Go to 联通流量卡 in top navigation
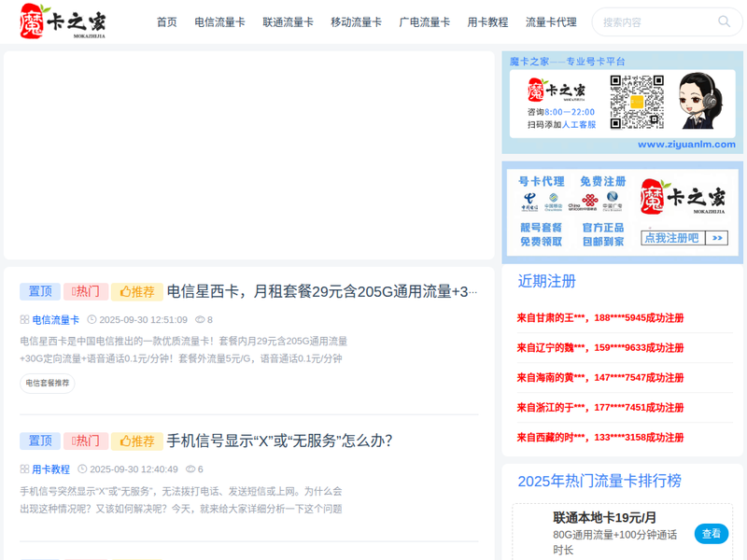This screenshot has width=747, height=560. pyautogui.click(x=288, y=21)
